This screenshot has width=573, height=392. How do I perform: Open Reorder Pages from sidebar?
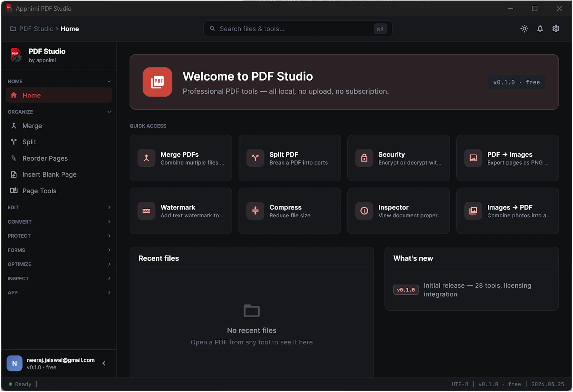click(59, 158)
